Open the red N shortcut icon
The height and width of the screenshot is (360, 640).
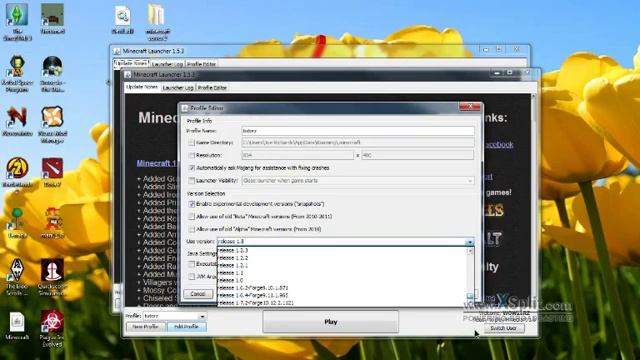point(17,121)
